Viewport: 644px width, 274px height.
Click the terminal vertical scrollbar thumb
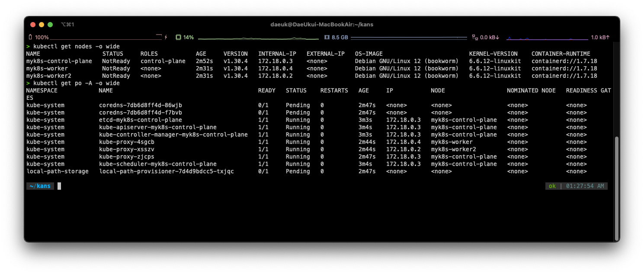point(616,188)
